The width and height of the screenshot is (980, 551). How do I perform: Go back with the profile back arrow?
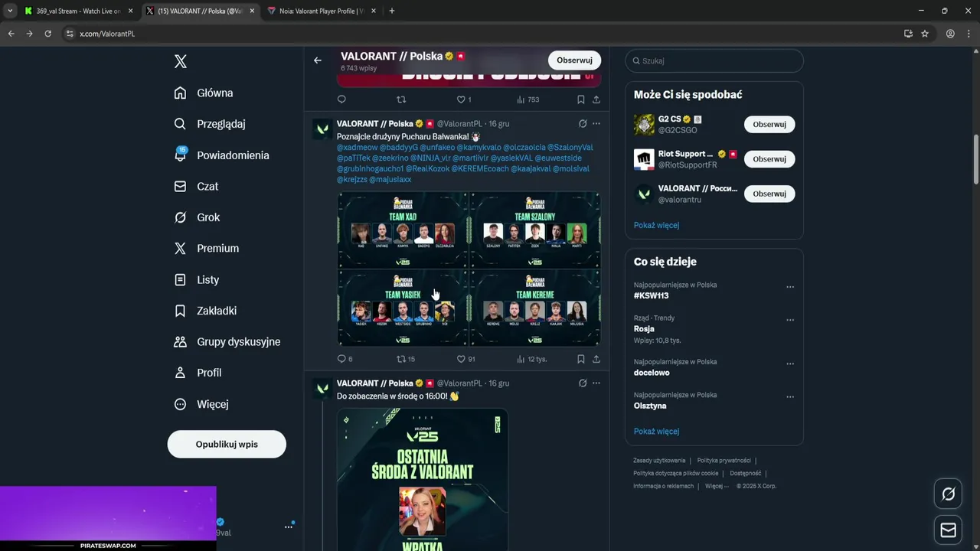[318, 60]
